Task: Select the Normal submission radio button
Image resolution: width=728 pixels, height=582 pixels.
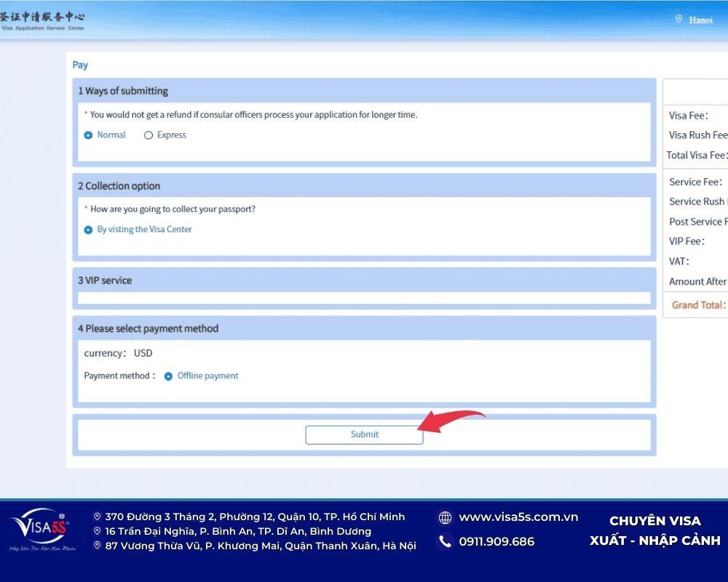Action: 89,135
